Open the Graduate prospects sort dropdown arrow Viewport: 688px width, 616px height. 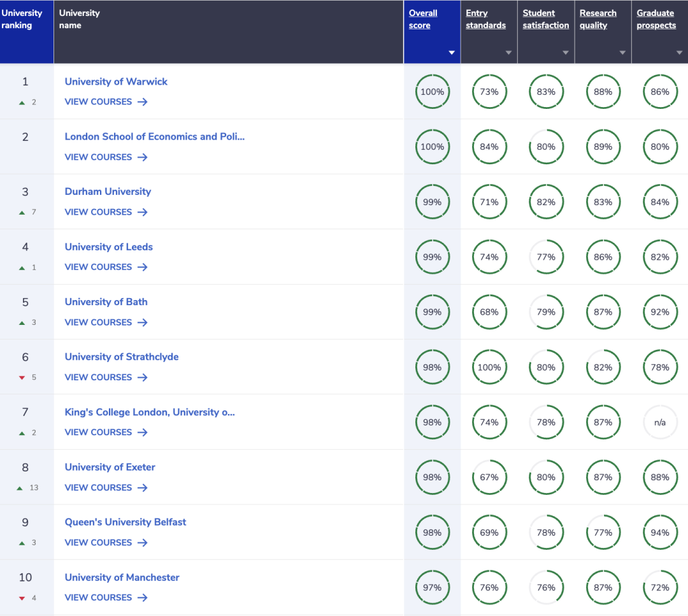(x=679, y=53)
